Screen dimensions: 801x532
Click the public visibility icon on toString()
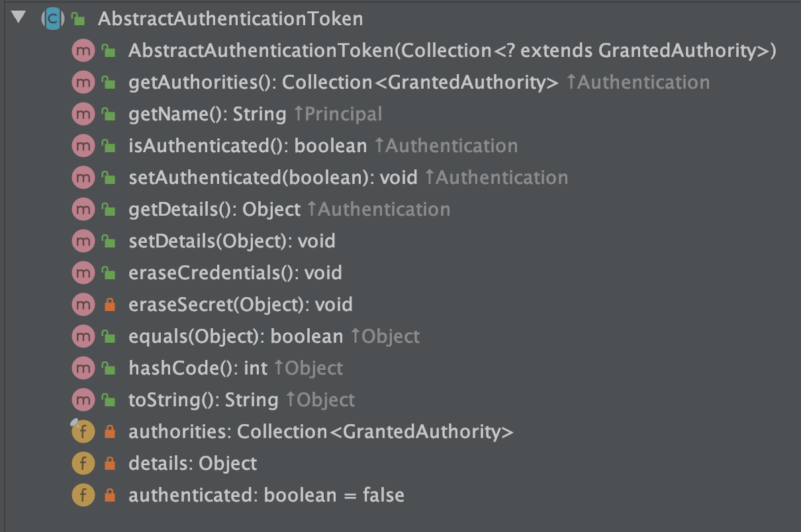[109, 400]
